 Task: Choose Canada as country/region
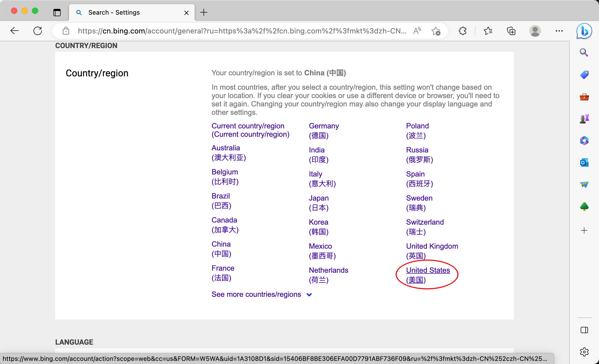point(225,225)
